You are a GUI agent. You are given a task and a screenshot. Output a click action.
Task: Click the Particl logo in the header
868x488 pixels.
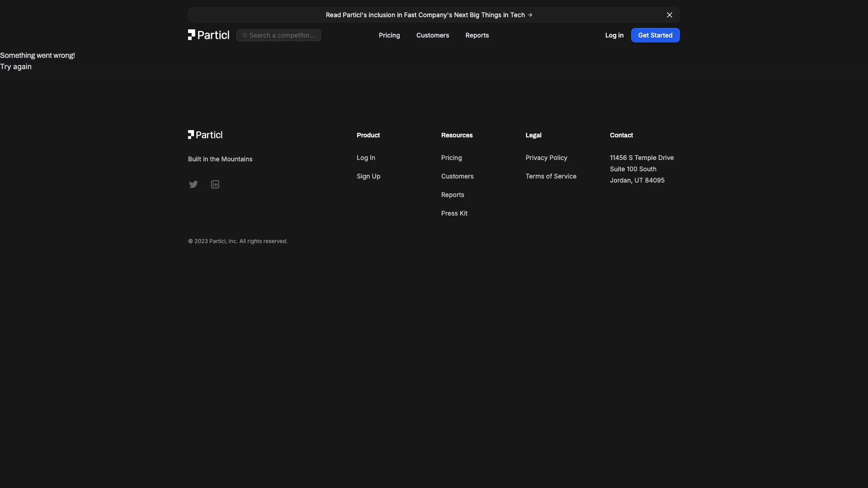coord(208,35)
